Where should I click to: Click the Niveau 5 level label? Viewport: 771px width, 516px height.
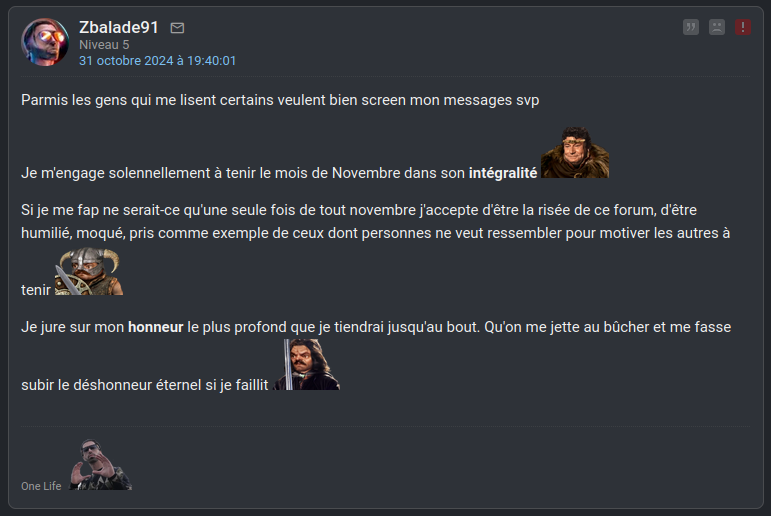[104, 45]
